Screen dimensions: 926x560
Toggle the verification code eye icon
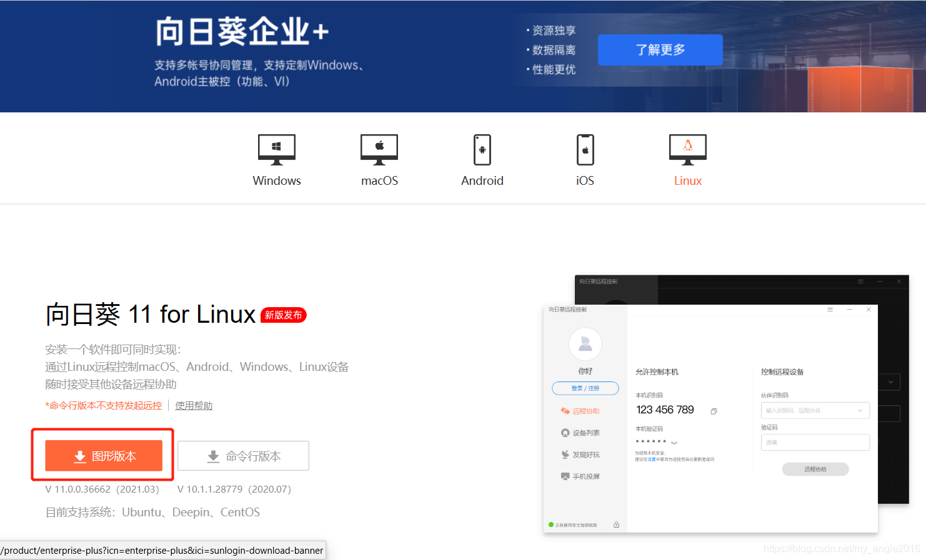click(674, 443)
